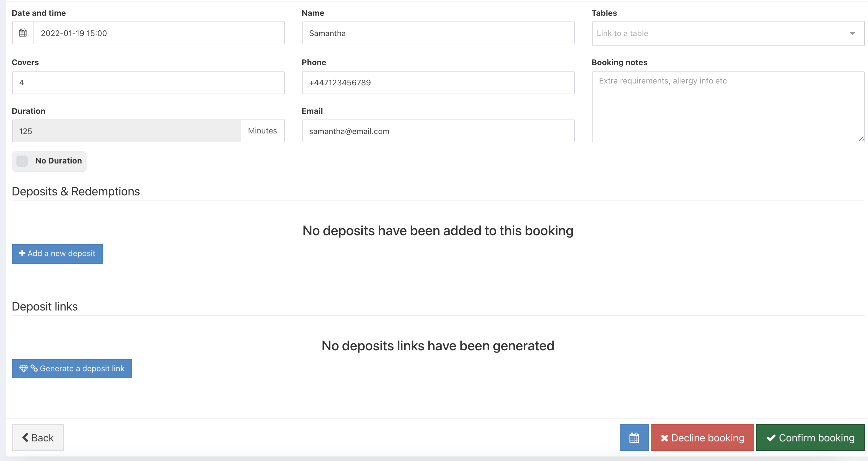Click the Confirm booking button
This screenshot has width=868, height=461.
[x=810, y=437]
